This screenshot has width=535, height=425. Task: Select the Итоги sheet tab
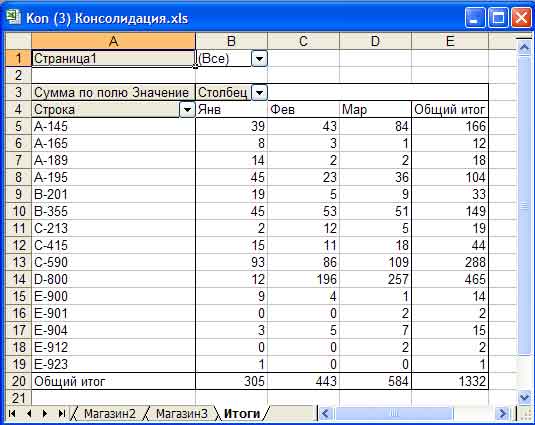[242, 413]
